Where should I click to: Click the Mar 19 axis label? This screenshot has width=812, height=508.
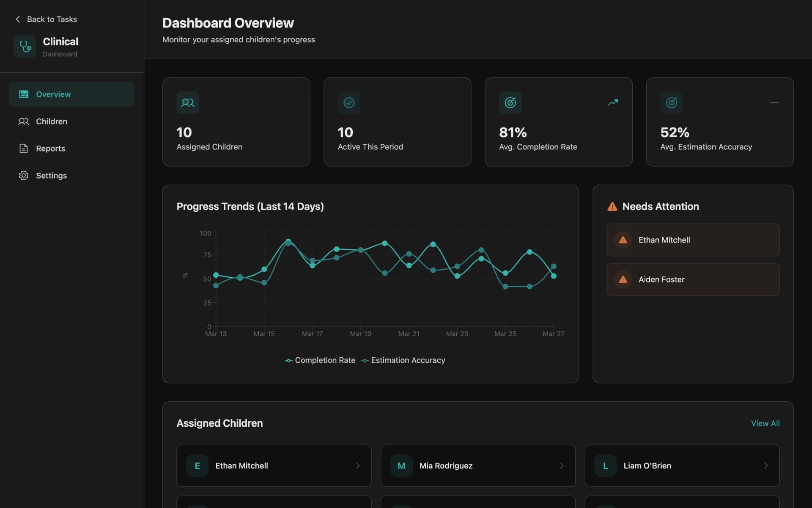coord(360,334)
